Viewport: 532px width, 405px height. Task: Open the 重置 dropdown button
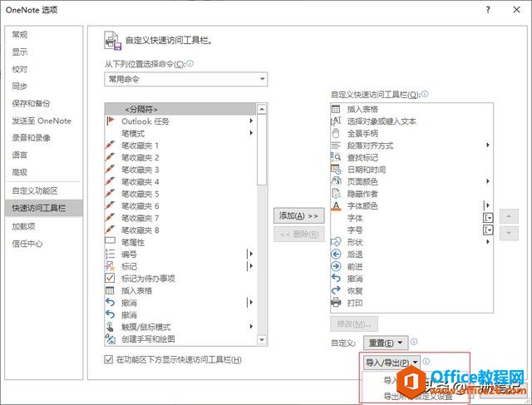(386, 343)
